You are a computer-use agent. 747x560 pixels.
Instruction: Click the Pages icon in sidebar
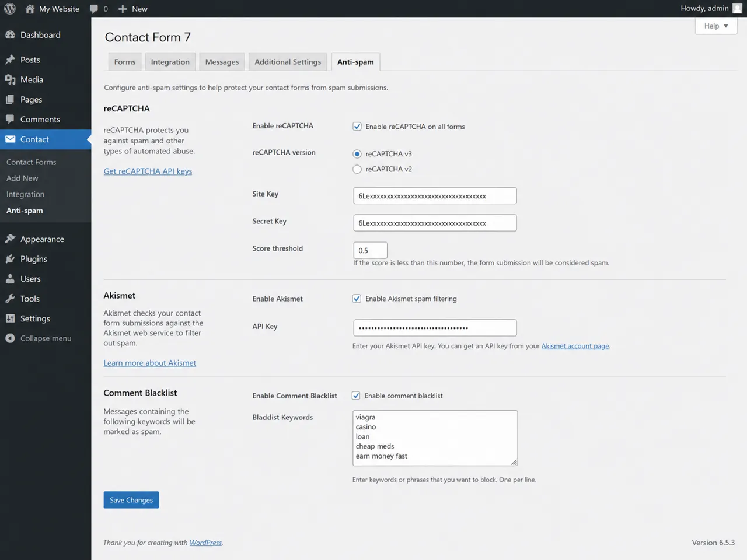[x=10, y=100]
